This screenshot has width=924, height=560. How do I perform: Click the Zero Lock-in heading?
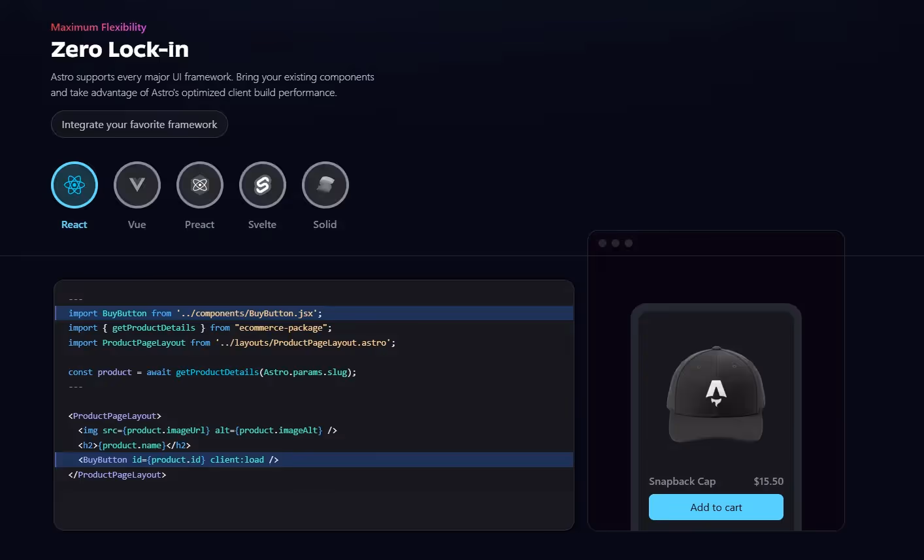click(120, 49)
